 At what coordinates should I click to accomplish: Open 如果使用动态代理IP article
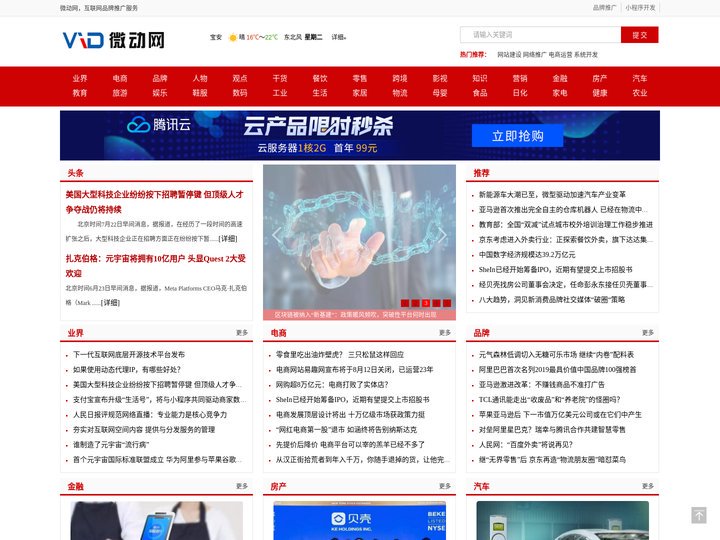pos(127,370)
